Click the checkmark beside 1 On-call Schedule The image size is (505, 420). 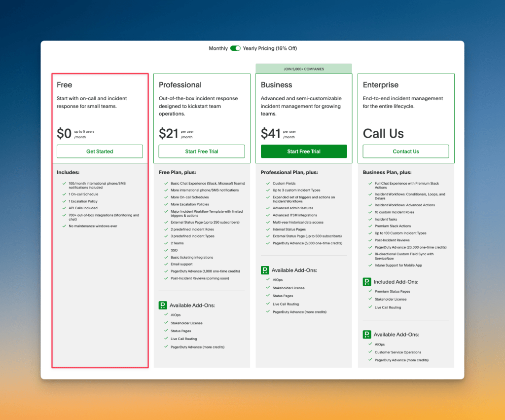pyautogui.click(x=64, y=195)
